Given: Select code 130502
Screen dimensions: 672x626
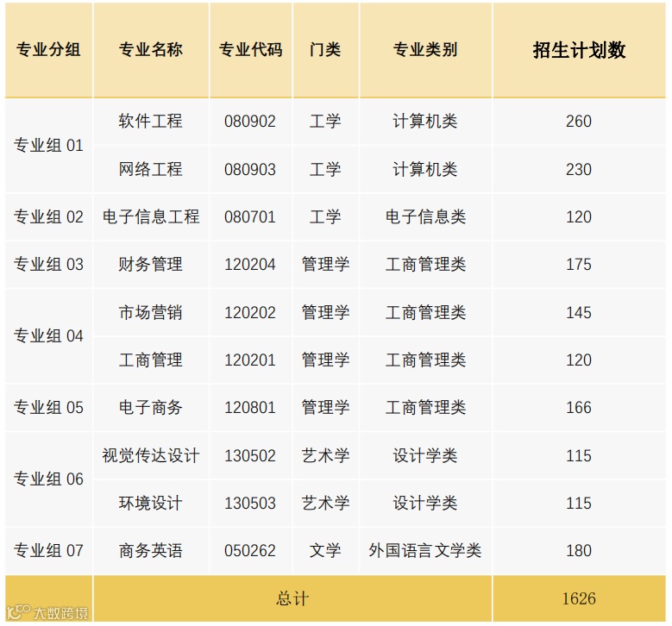Looking at the screenshot, I should tap(250, 455).
